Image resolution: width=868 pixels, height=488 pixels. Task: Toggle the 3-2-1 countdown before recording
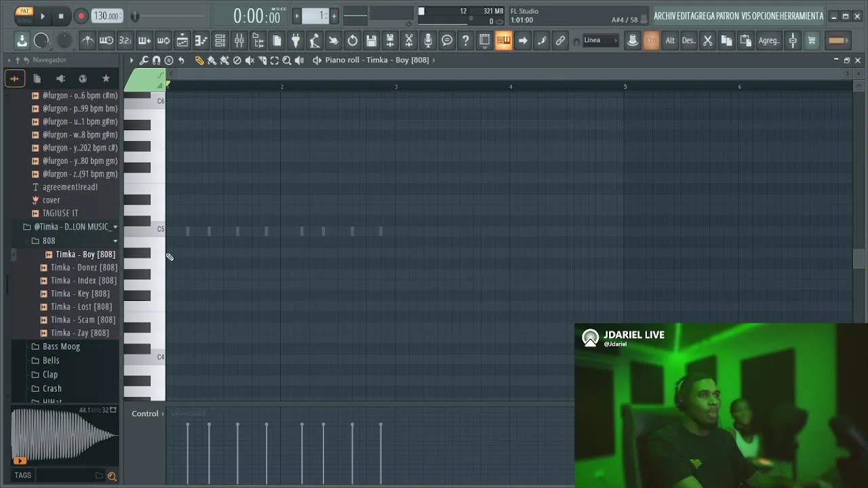(125, 41)
